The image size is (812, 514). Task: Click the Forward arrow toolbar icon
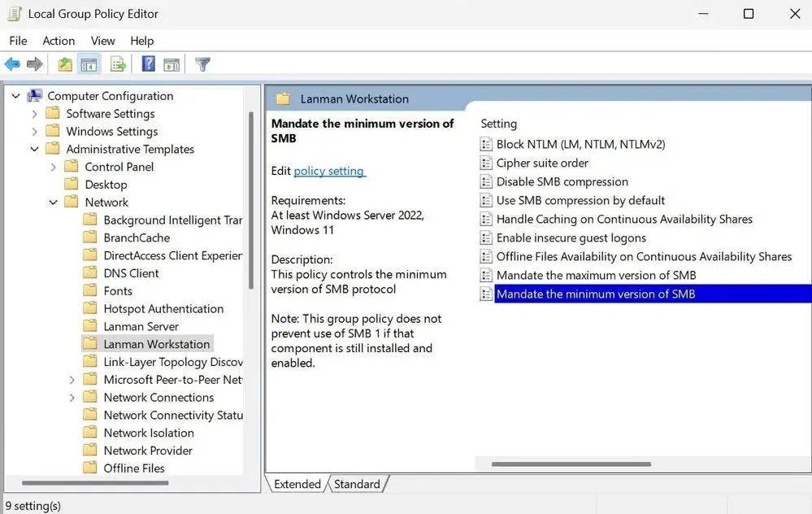click(x=35, y=64)
